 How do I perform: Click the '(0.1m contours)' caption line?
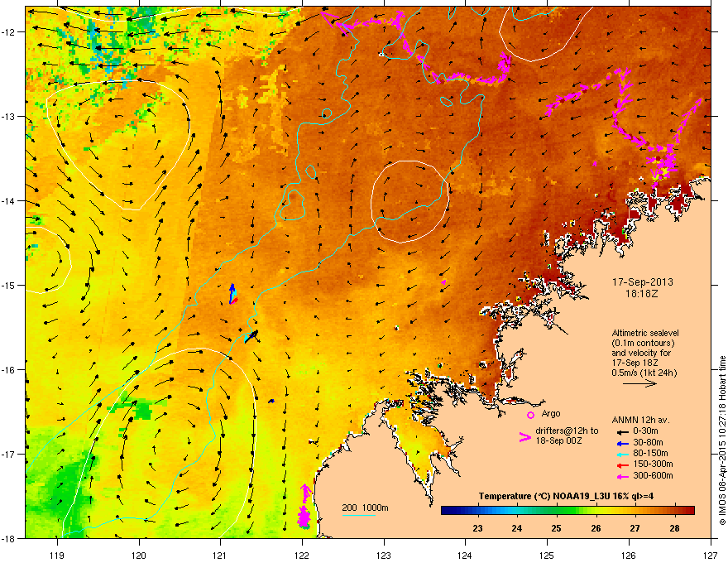(643, 343)
